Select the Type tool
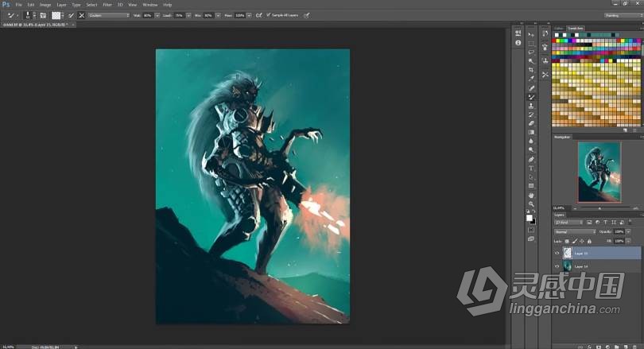Image resolution: width=644 pixels, height=349 pixels. pos(531,169)
